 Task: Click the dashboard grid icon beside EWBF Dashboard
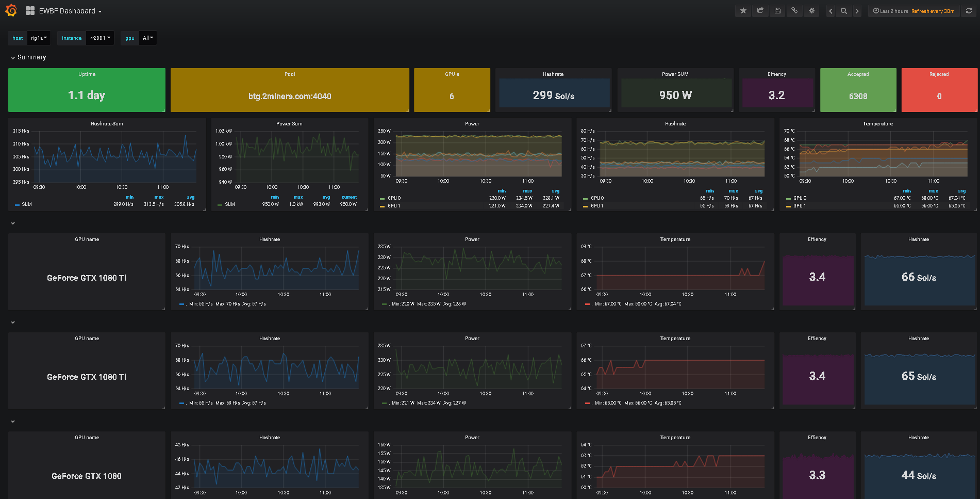coord(30,11)
